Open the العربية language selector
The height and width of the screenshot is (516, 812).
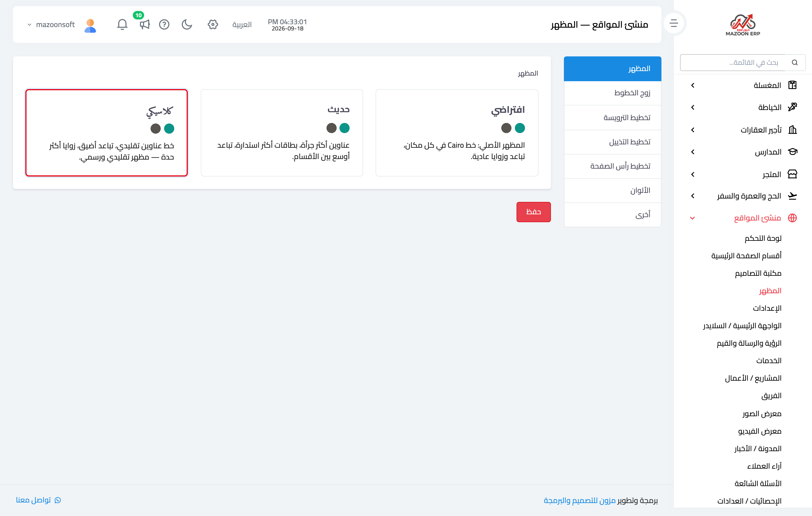pyautogui.click(x=242, y=25)
